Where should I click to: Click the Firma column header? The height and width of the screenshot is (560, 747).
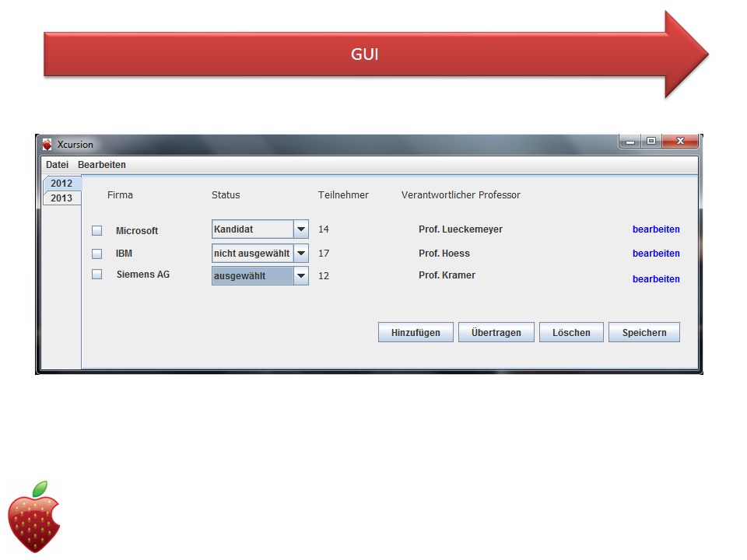point(120,194)
